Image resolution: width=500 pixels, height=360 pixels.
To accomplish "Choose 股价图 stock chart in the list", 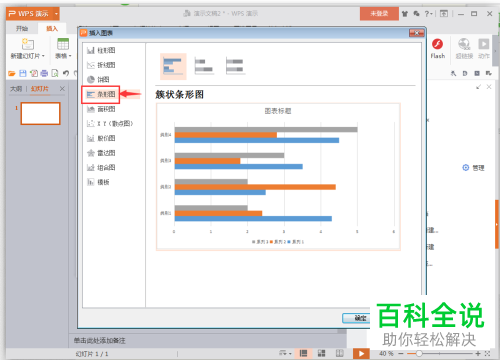I will point(101,138).
